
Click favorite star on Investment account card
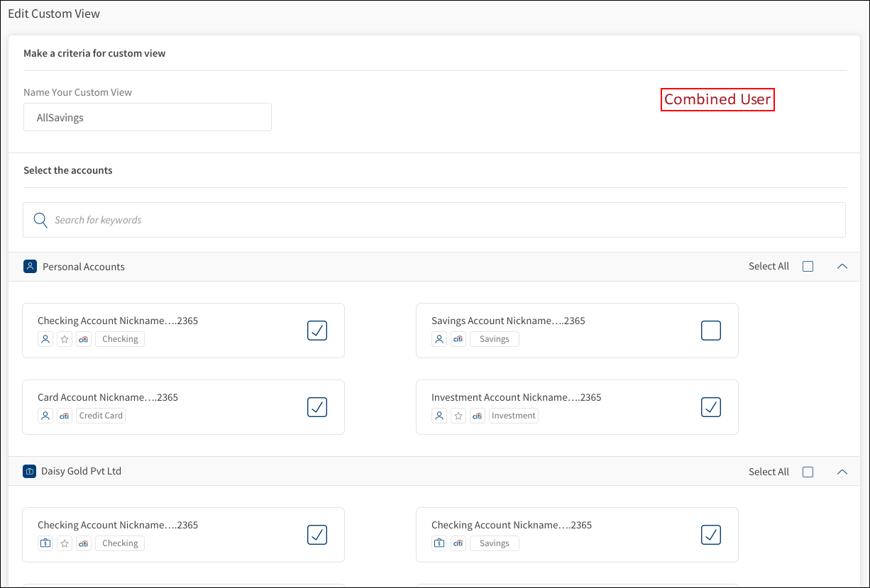(x=458, y=416)
